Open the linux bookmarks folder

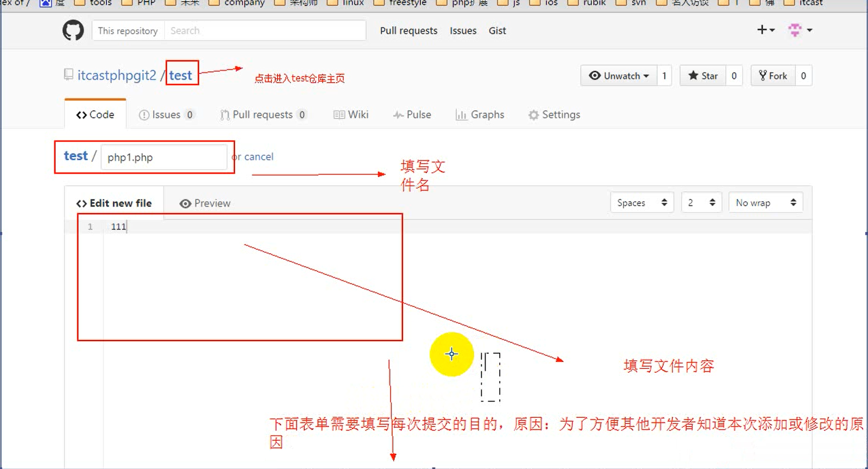pyautogui.click(x=346, y=3)
